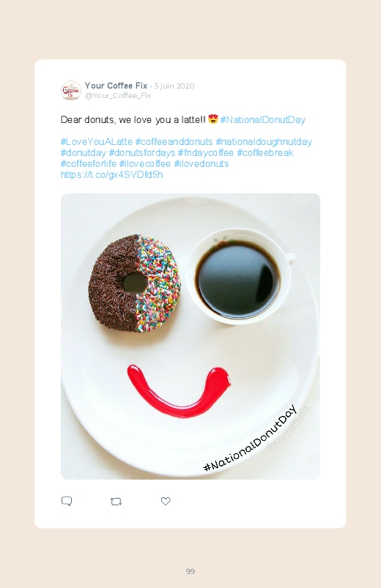This screenshot has height=588, width=381.
Task: Open the #fridaycoffee hashtag
Action: [206, 153]
